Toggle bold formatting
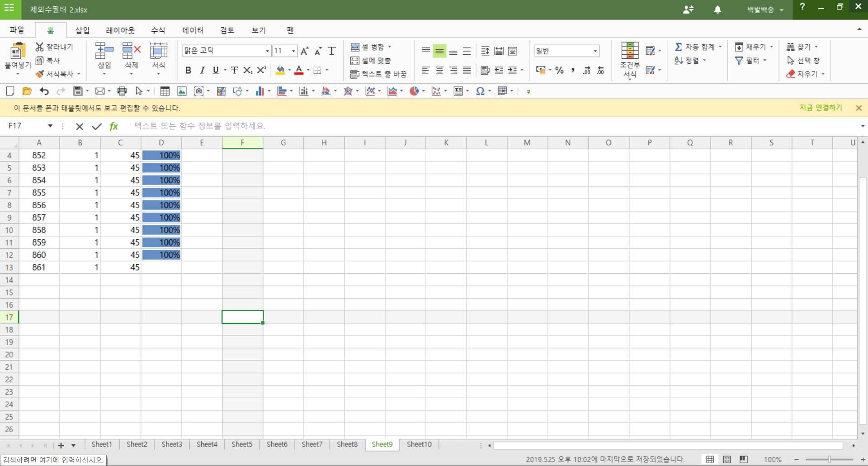Screen dimensions: 868x466 click(188, 70)
